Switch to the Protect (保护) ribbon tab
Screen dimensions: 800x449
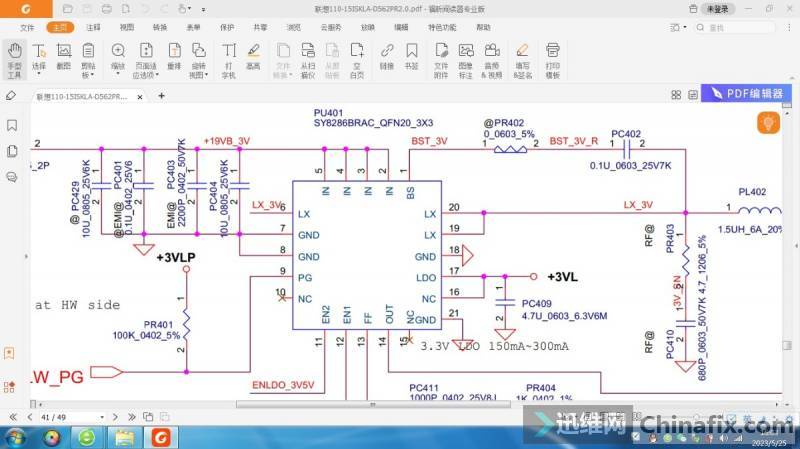pos(227,27)
